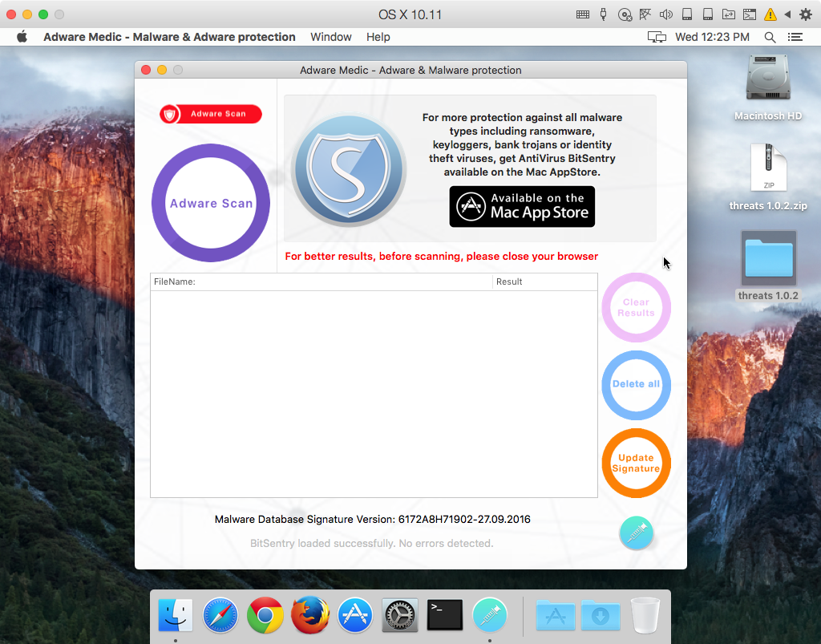Viewport: 821px width, 644px height.
Task: Open the Help menu
Action: (x=378, y=37)
